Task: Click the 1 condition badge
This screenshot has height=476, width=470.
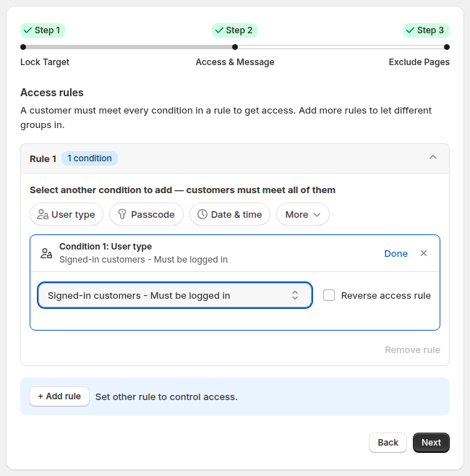Action: point(90,158)
